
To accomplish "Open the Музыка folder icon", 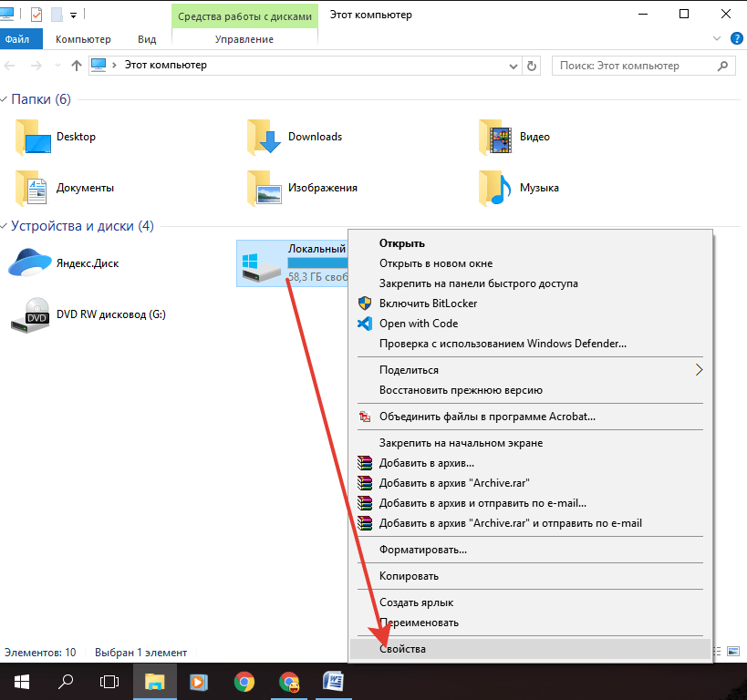I will pyautogui.click(x=494, y=189).
